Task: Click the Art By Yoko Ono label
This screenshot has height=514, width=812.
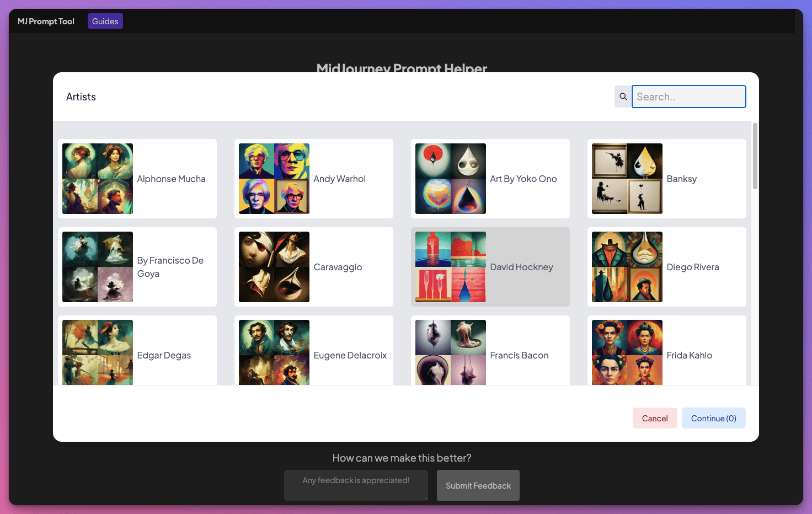Action: click(x=523, y=179)
